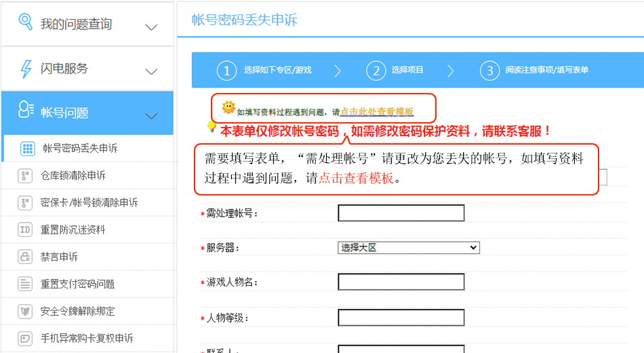Click the lightning bolt icon for 闪电服务

coord(26,69)
